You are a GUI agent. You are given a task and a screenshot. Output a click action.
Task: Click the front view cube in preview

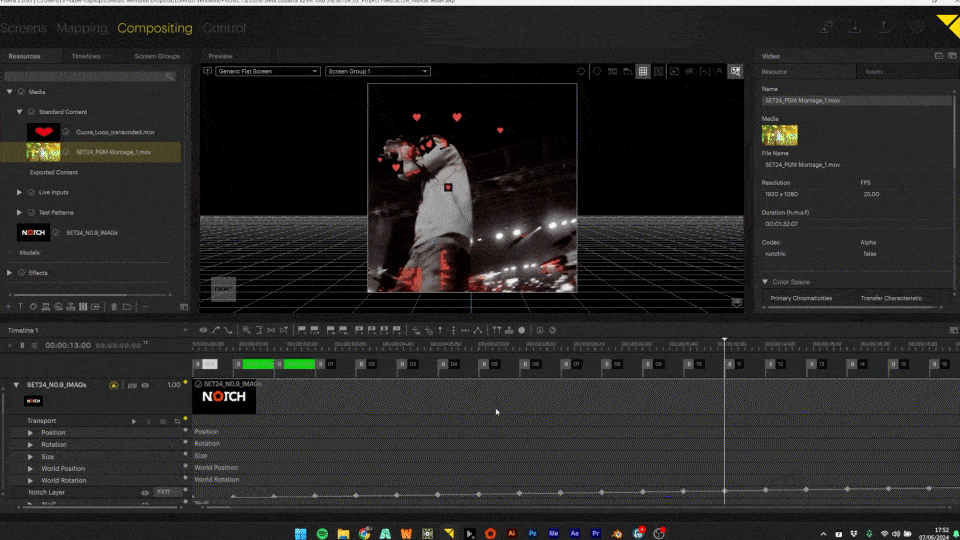point(223,289)
